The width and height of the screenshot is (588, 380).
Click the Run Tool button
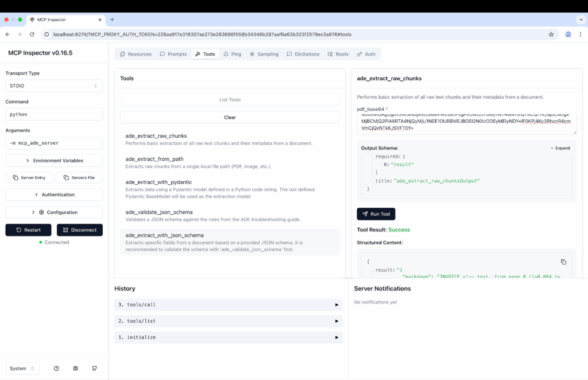pyautogui.click(x=376, y=214)
